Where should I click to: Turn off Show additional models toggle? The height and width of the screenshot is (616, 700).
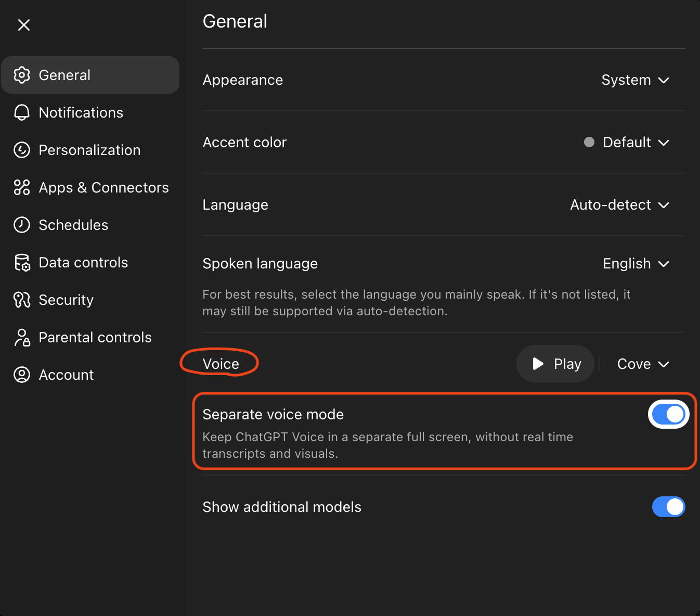pos(668,507)
